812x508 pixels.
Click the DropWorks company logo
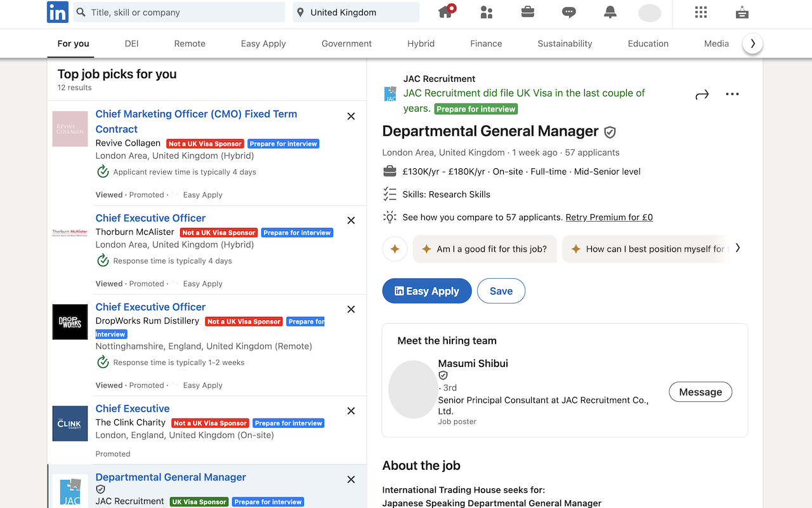pyautogui.click(x=70, y=322)
